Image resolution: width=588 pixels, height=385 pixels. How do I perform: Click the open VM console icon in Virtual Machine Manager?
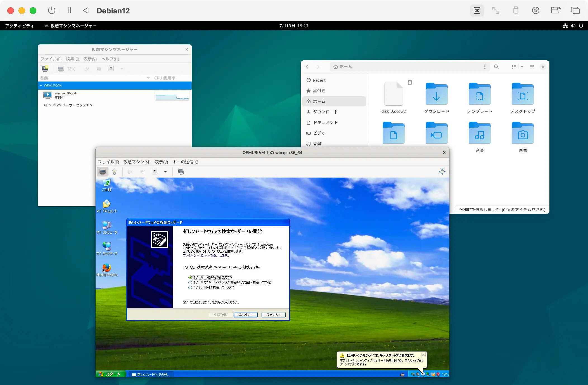[61, 69]
